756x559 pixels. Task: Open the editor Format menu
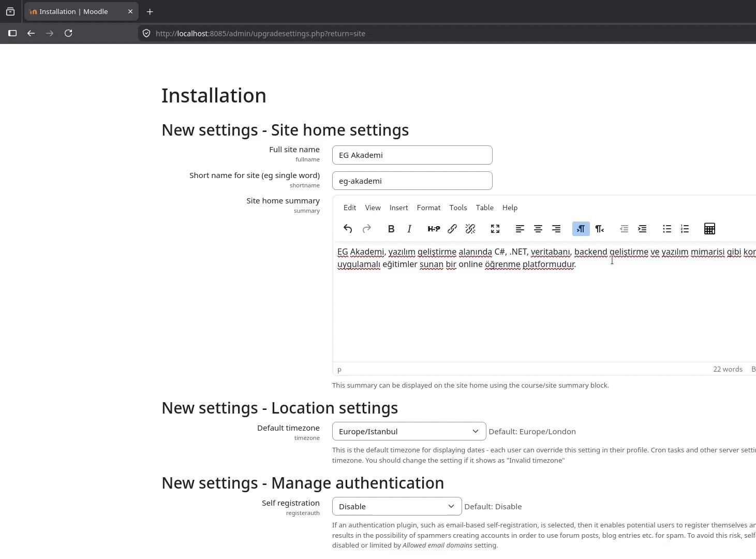coord(428,208)
